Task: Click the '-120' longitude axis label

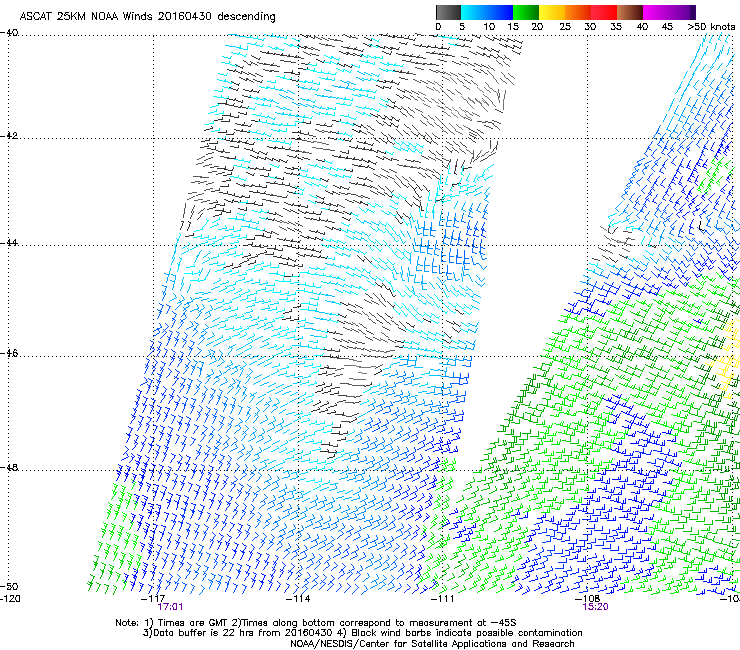Action: (x=10, y=599)
